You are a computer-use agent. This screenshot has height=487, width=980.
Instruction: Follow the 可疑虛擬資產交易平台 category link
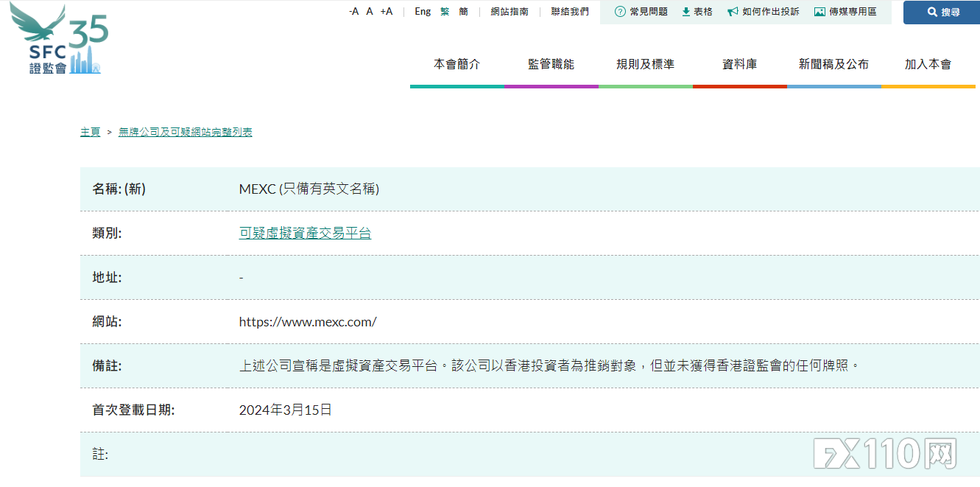305,234
